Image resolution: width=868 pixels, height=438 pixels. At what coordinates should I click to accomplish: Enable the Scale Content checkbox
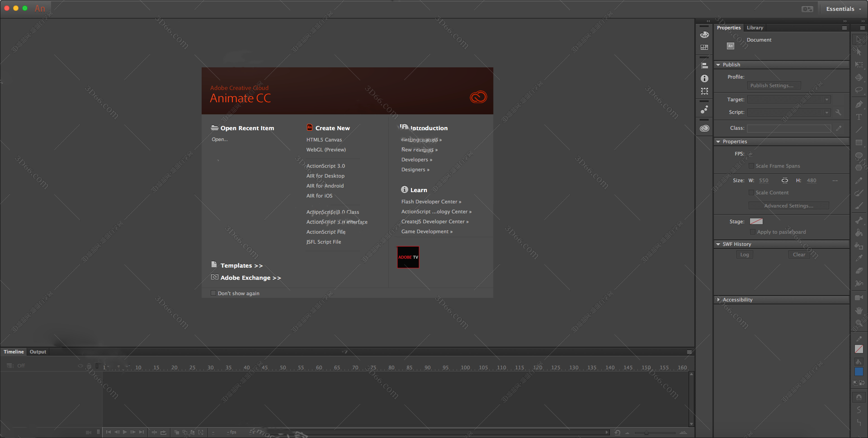click(751, 193)
